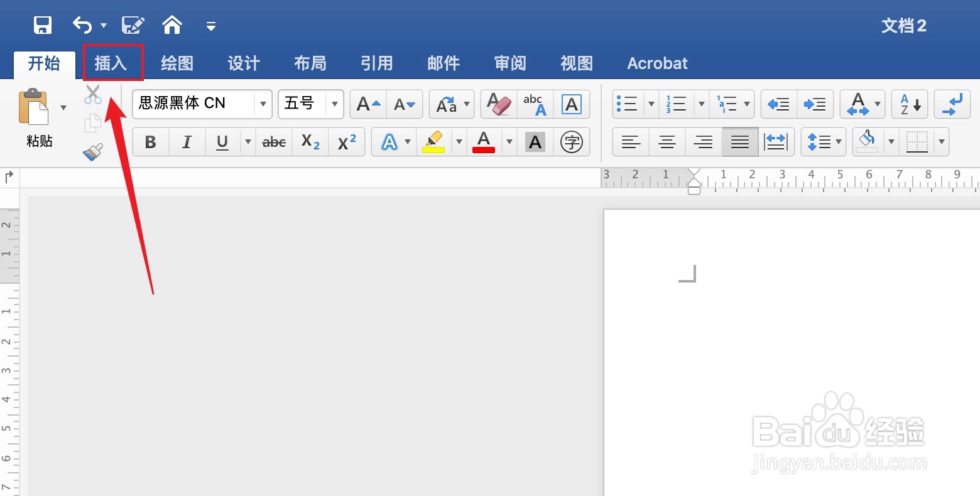Open the Acrobat tab

(x=658, y=63)
